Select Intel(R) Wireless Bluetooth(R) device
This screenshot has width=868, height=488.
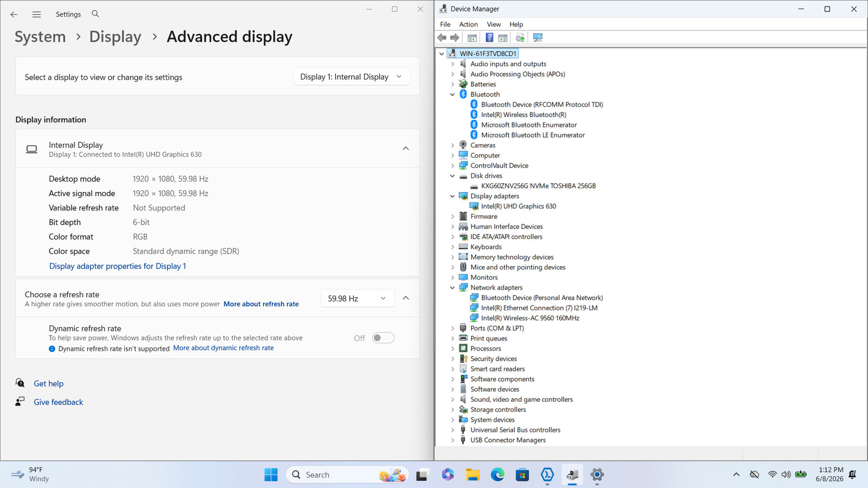(x=524, y=114)
